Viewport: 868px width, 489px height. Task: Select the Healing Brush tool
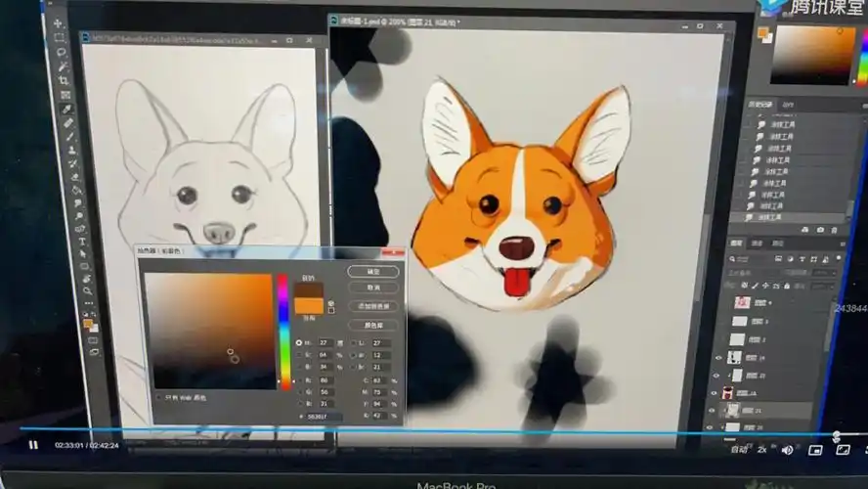pyautogui.click(x=68, y=123)
